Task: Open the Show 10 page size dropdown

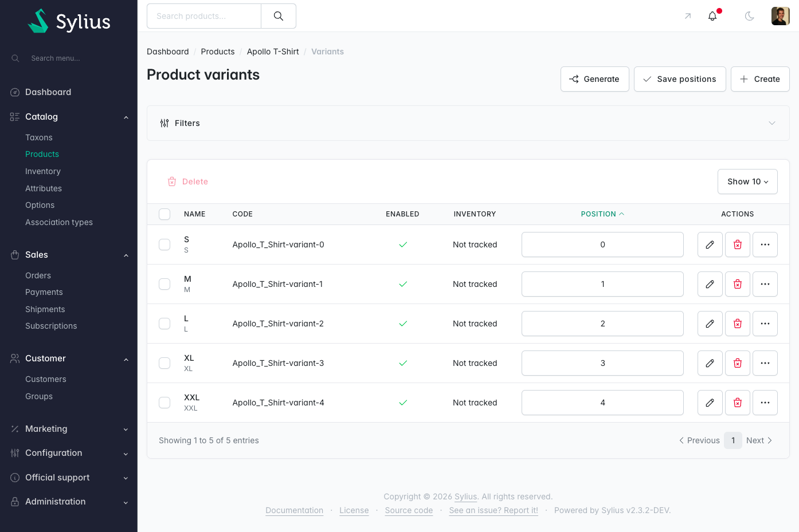Action: coord(747,182)
